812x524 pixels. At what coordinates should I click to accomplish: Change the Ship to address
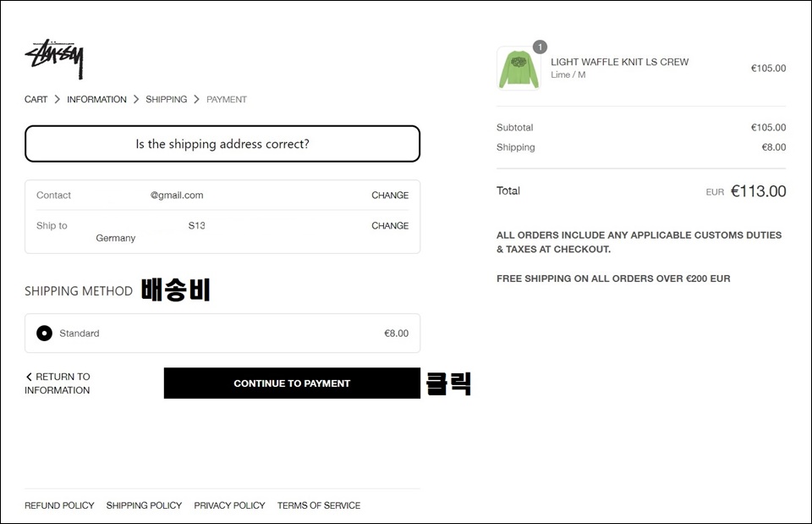click(390, 225)
